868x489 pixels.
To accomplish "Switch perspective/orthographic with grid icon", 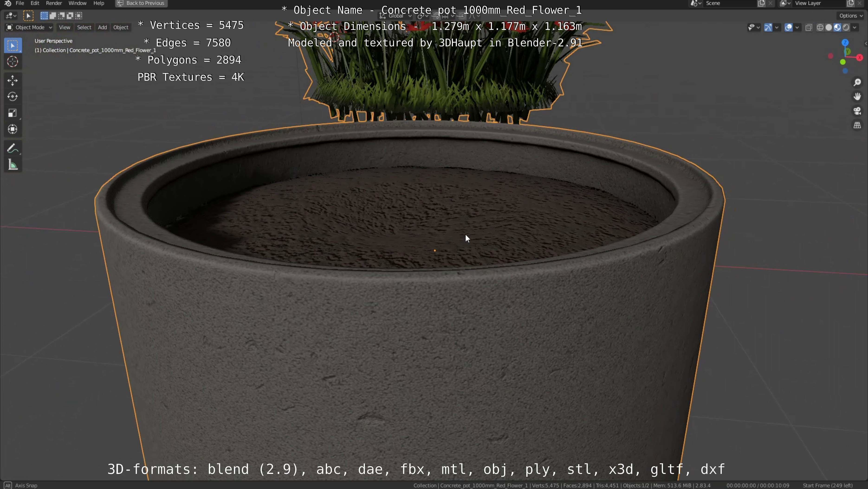I will coord(857,125).
